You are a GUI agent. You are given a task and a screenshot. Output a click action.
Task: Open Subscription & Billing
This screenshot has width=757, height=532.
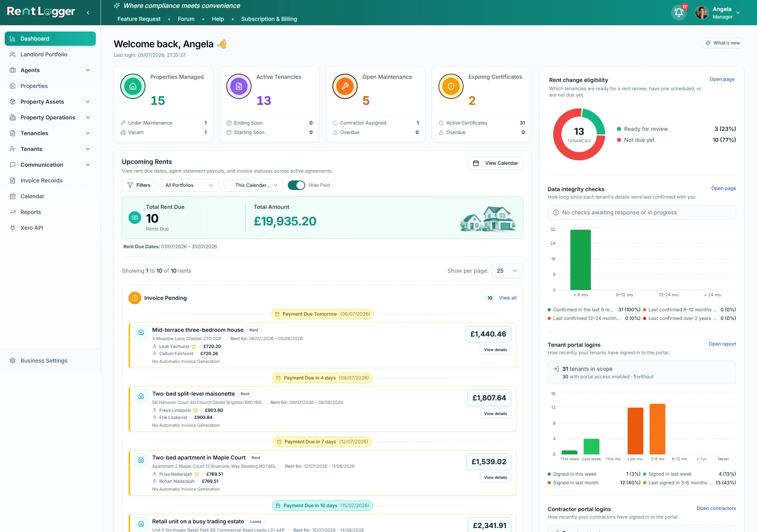point(269,19)
